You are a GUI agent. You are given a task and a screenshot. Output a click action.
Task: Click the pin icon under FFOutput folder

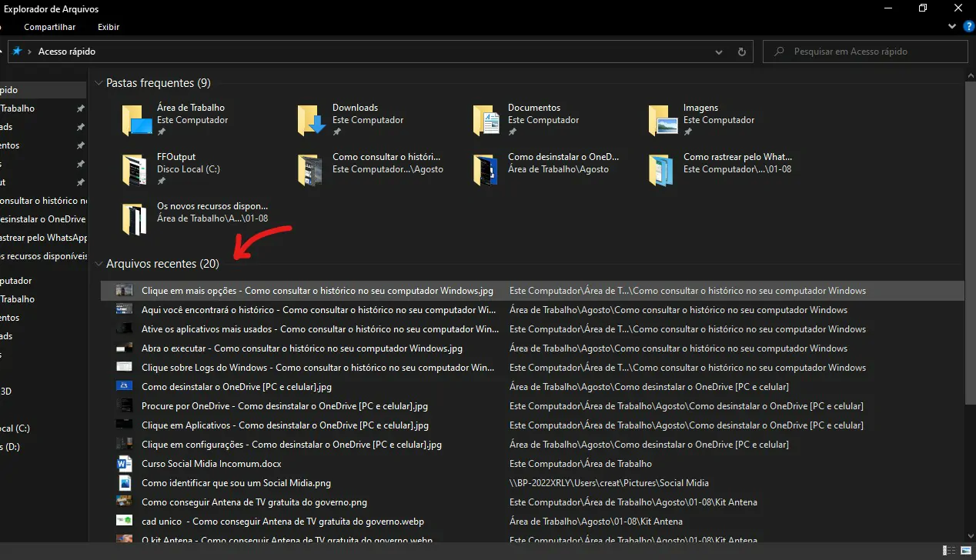coord(161,182)
